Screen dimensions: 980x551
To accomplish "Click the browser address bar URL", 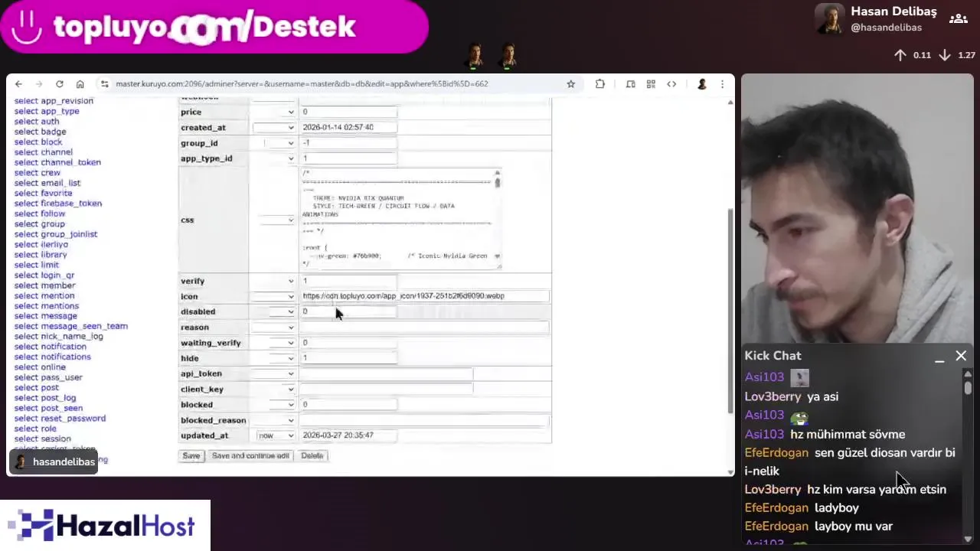I will pyautogui.click(x=302, y=84).
